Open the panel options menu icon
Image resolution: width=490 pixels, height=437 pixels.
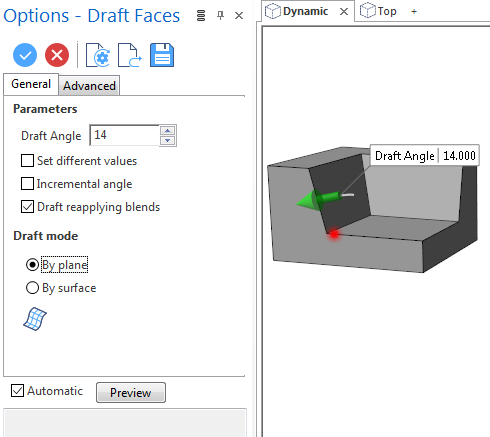click(201, 16)
